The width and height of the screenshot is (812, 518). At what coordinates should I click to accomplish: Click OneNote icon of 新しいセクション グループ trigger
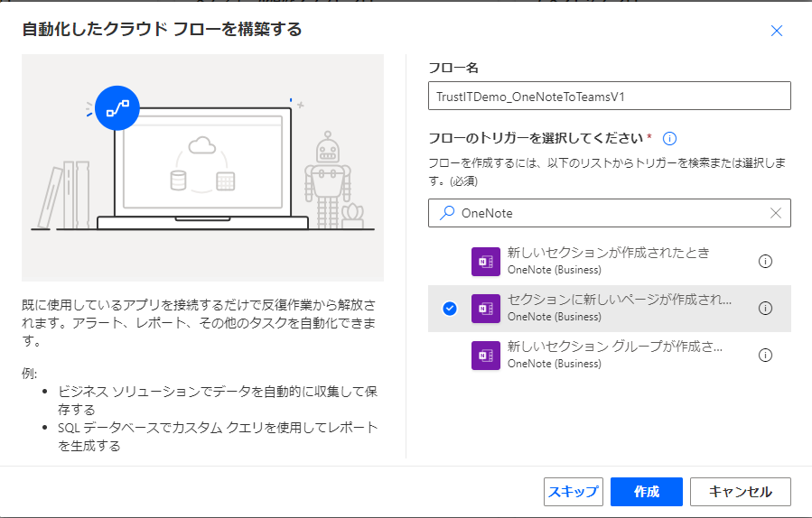pyautogui.click(x=486, y=355)
